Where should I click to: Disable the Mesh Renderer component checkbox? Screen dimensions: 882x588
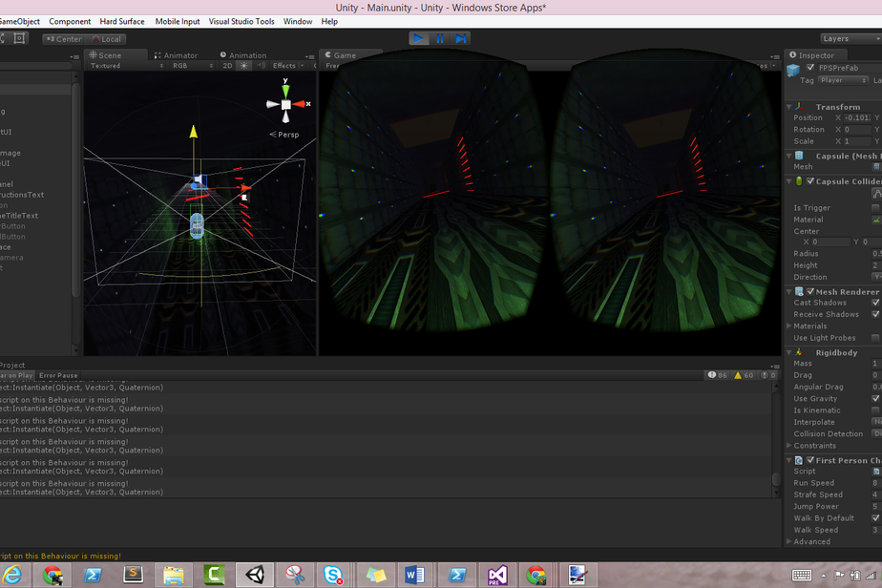(x=810, y=291)
